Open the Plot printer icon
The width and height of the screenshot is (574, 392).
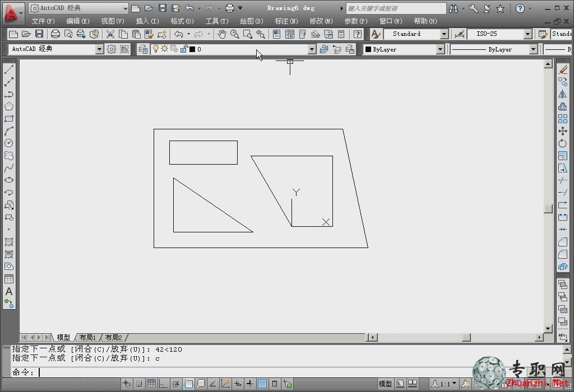pyautogui.click(x=55, y=34)
